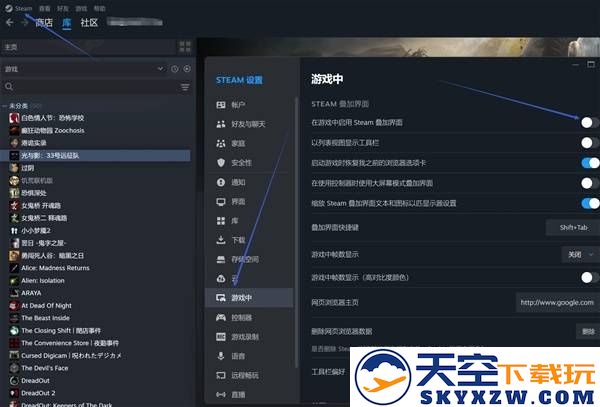600x407 pixels.
Task: Switch to the 库 (Library) tab
Action: (x=67, y=23)
